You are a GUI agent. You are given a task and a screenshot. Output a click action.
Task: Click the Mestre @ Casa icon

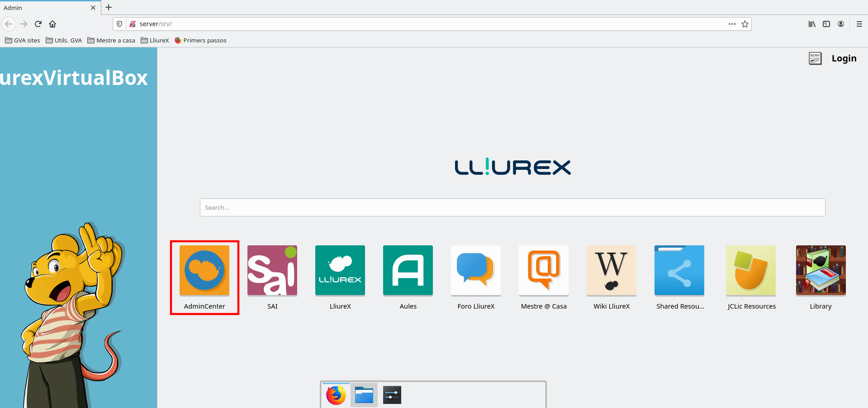pyautogui.click(x=544, y=270)
